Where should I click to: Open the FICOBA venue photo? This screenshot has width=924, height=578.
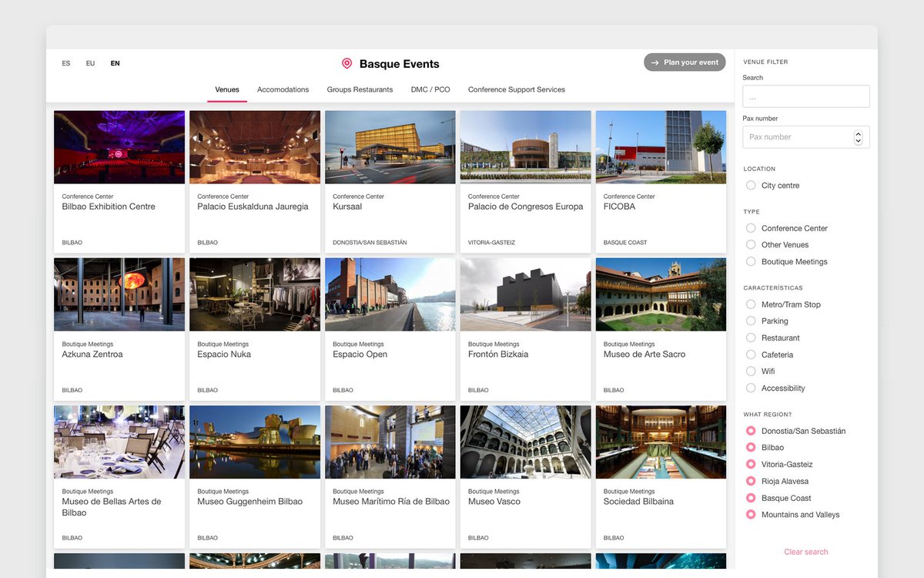click(661, 147)
